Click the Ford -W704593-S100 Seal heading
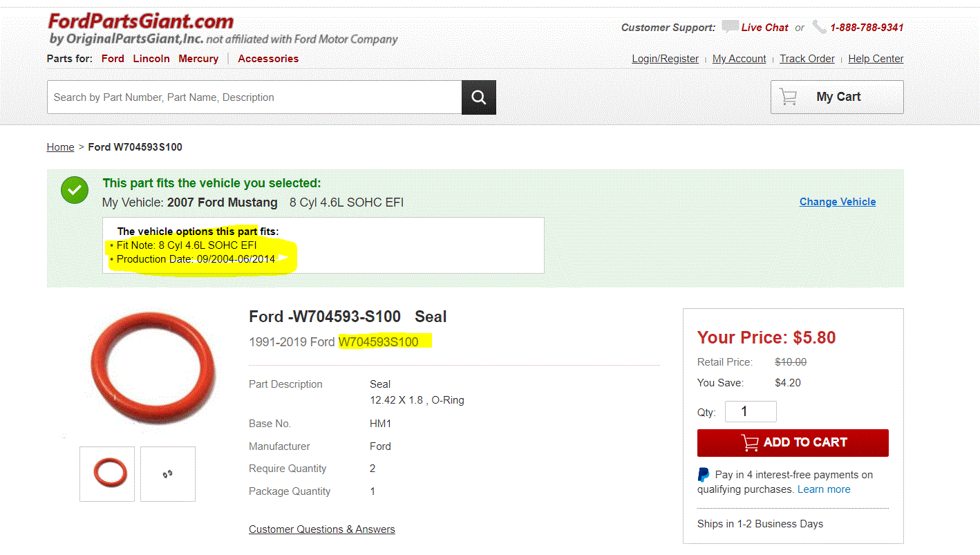Image resolution: width=980 pixels, height=555 pixels. pos(348,317)
